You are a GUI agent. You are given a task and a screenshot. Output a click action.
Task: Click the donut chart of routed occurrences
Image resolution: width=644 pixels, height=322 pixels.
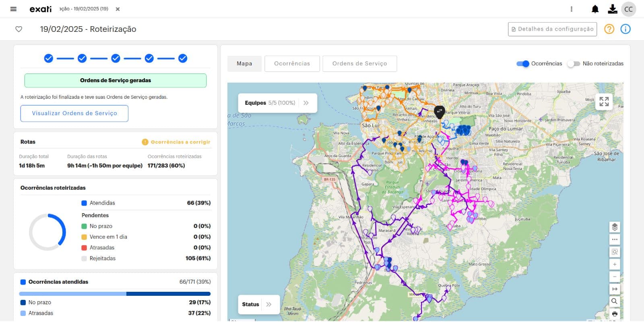[47, 232]
